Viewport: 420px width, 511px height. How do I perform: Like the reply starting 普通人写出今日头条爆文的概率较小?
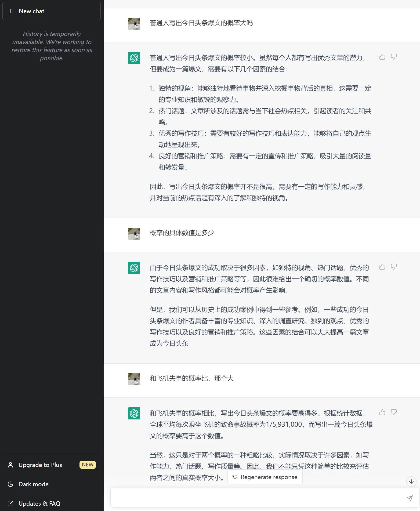point(382,57)
